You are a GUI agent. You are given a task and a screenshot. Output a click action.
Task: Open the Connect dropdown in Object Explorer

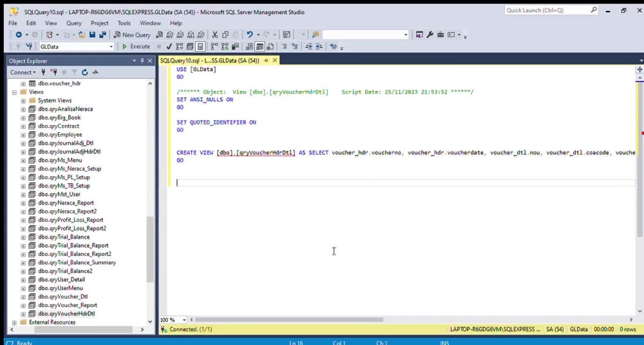click(23, 72)
